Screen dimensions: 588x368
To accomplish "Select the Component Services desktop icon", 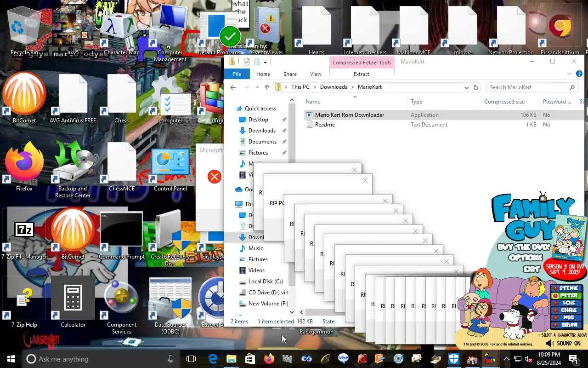I will click(x=121, y=307).
